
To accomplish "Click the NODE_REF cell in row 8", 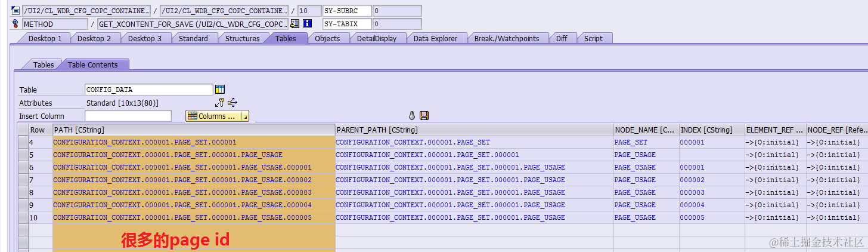I will [x=837, y=192].
